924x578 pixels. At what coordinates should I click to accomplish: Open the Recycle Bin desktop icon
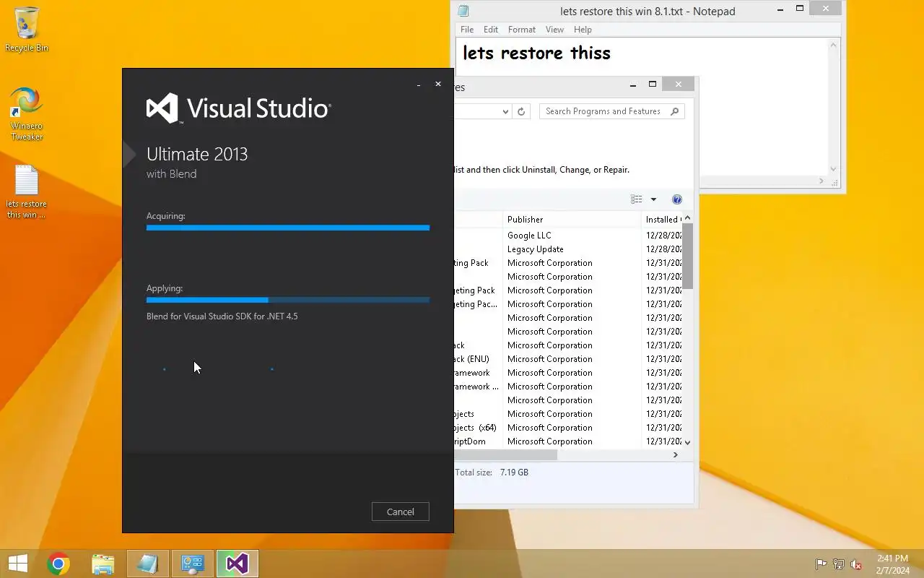click(27, 30)
